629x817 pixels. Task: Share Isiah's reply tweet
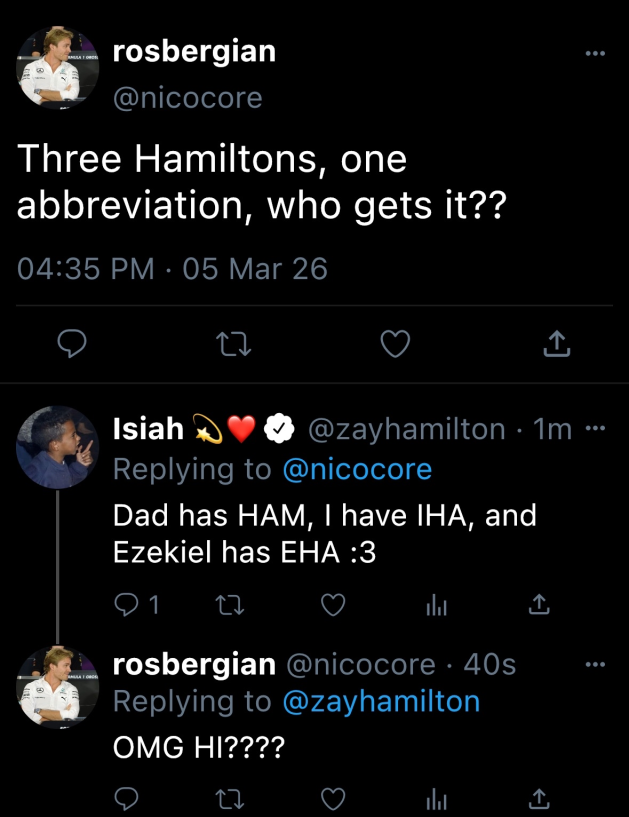(538, 605)
